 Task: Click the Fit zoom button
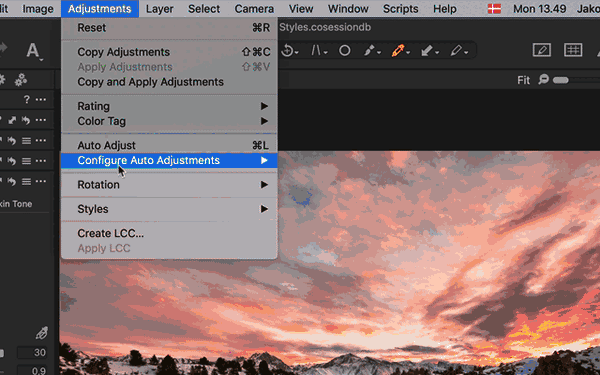(523, 80)
